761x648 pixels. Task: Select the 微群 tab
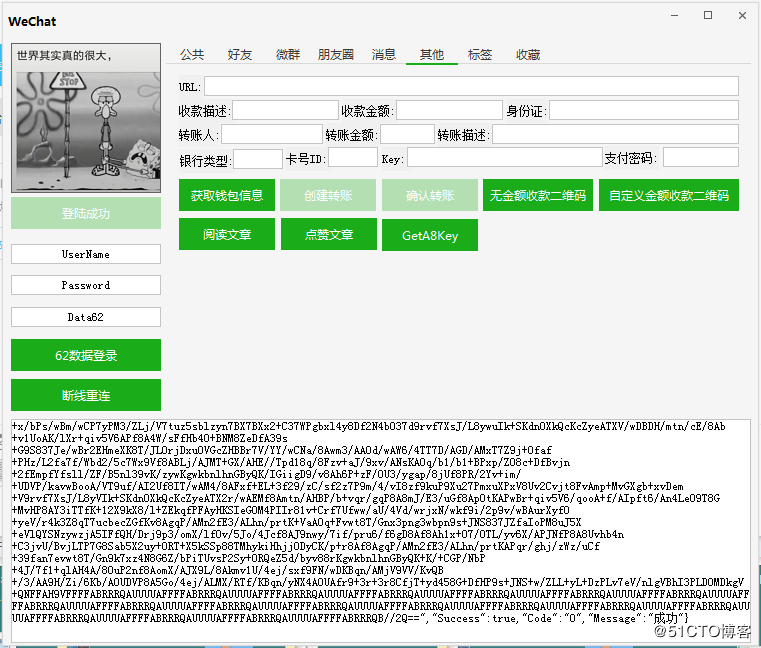(288, 55)
